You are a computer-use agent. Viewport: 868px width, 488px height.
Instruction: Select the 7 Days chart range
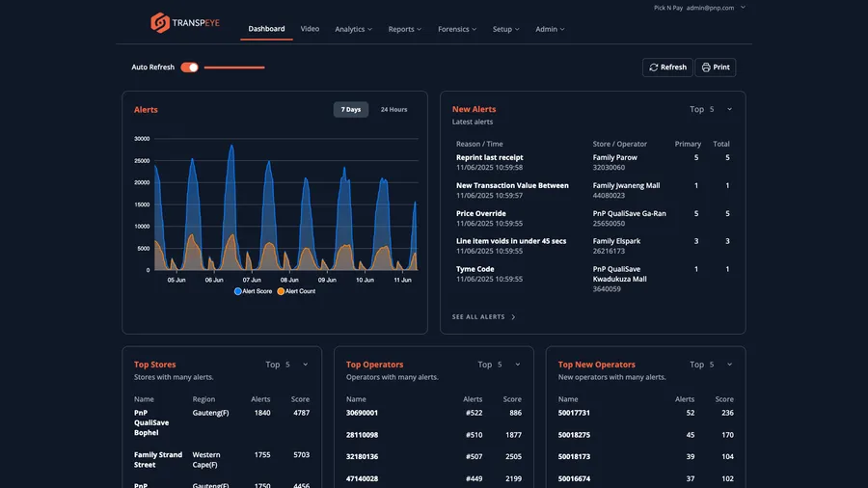click(350, 110)
